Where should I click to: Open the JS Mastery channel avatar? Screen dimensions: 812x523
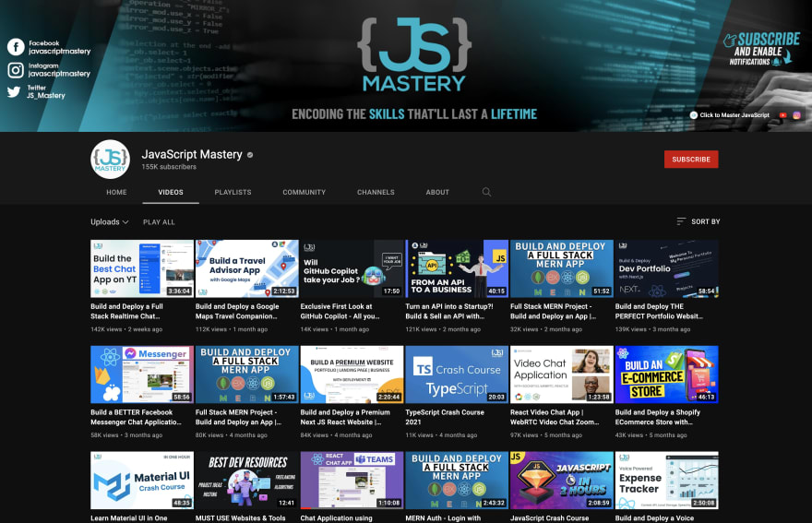coord(111,160)
